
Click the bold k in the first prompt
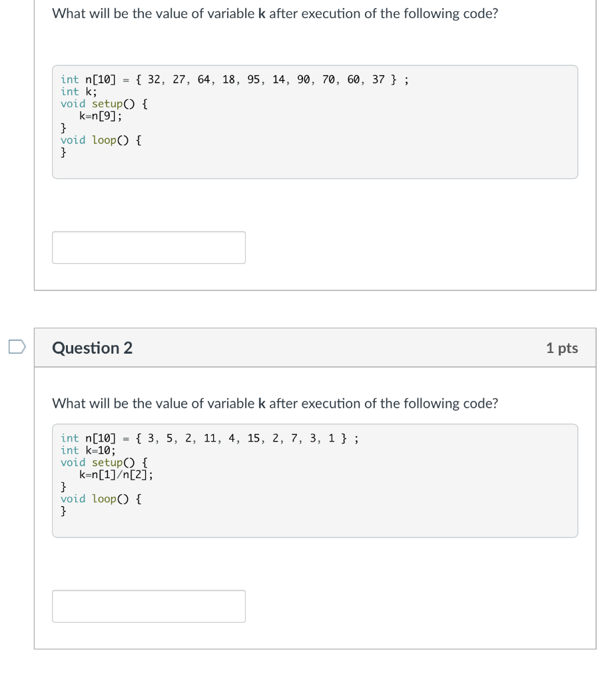(x=262, y=13)
